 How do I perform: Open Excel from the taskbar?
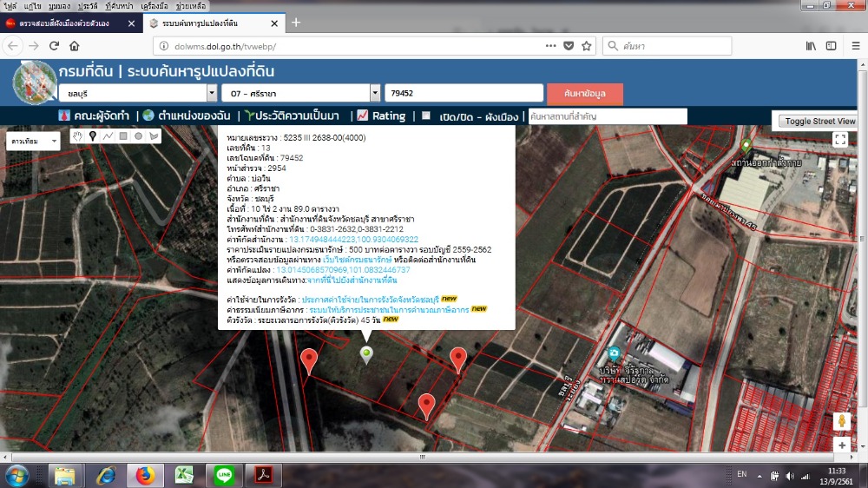(x=184, y=475)
